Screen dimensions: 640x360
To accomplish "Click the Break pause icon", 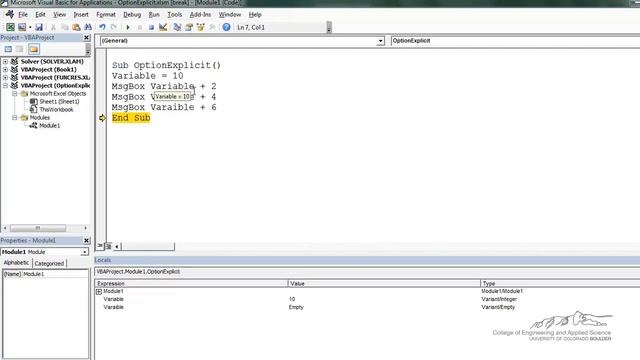I will (140, 27).
